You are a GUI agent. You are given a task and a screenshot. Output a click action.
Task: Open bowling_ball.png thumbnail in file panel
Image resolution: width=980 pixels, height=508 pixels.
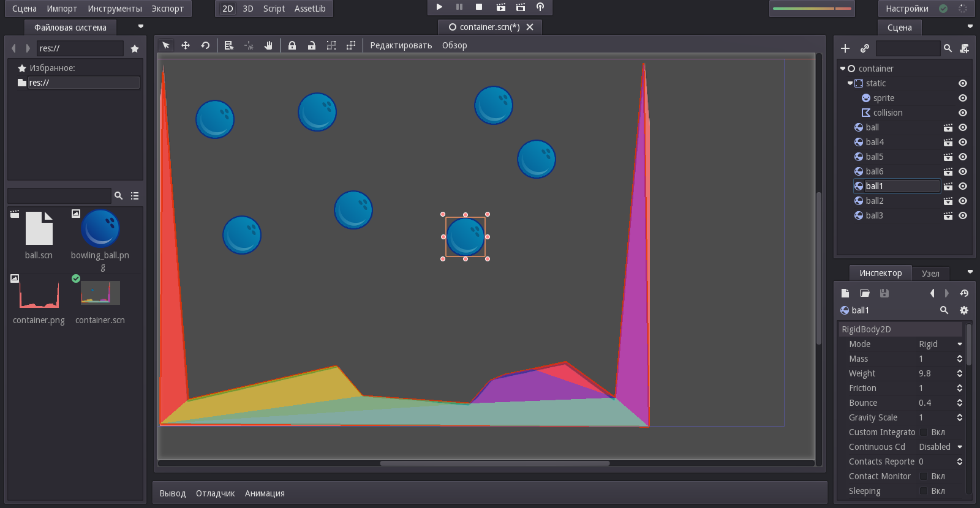click(100, 229)
